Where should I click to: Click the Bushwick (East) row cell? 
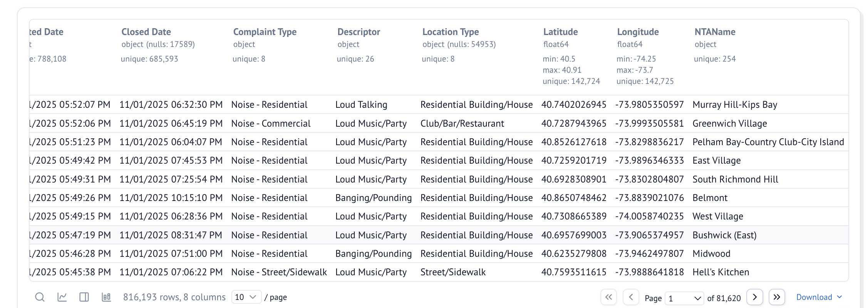pos(724,235)
